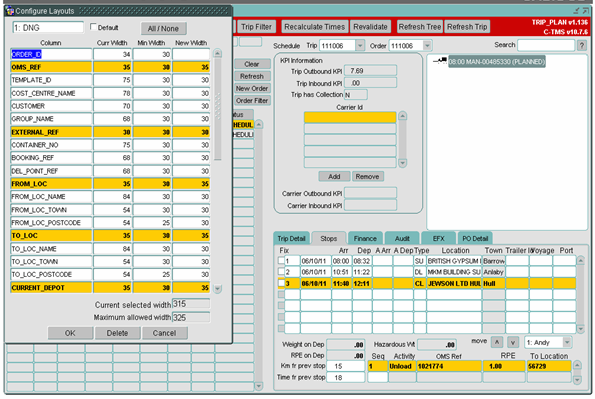Click the Clear button

pyautogui.click(x=252, y=64)
